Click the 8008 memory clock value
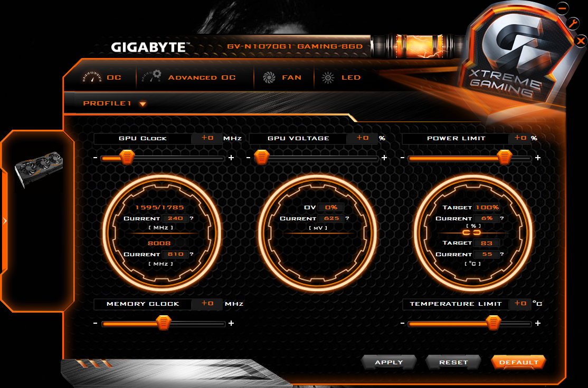The image size is (588, 388). (159, 243)
